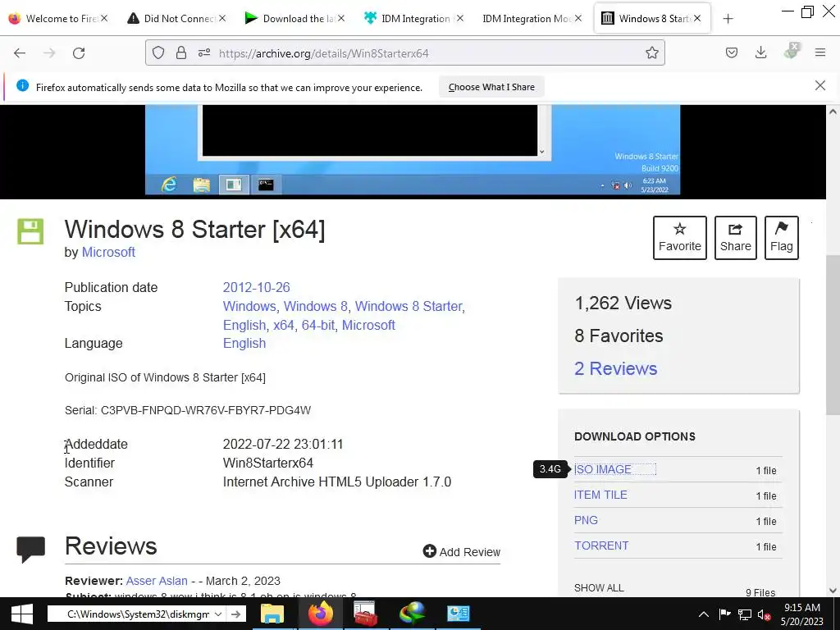
Task: Show all download files
Action: coord(599,587)
